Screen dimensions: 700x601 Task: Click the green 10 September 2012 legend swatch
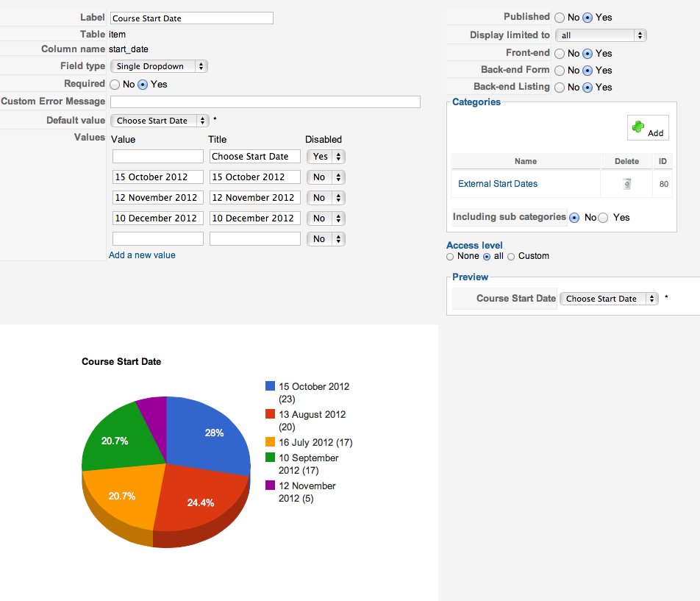pyautogui.click(x=270, y=458)
